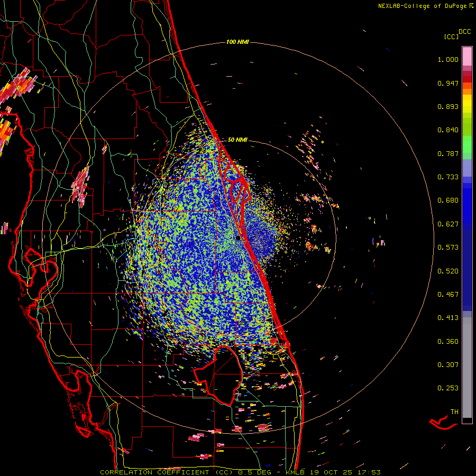Click the TH threshold label

pos(454,412)
